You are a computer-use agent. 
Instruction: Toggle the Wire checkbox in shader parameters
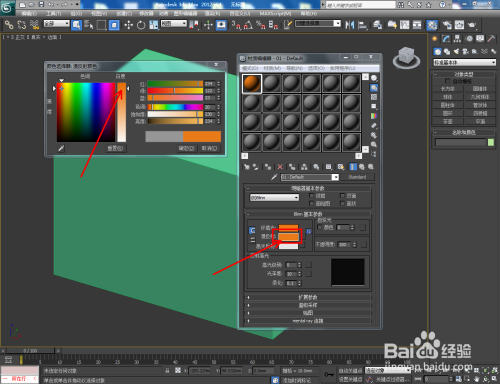(311, 196)
